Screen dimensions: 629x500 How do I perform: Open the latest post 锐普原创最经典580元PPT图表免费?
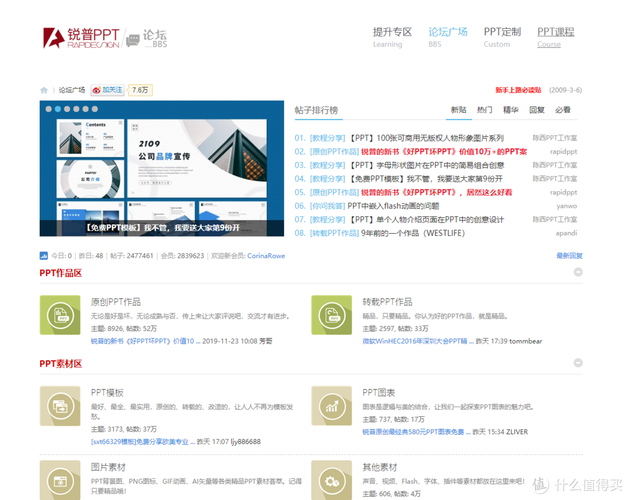coord(416,432)
